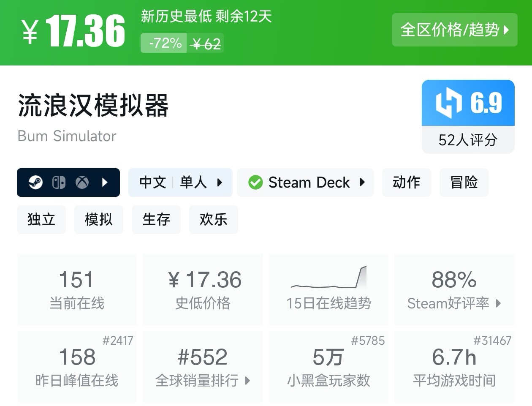Select the 动作 genre tag
This screenshot has width=532, height=406.
click(407, 183)
